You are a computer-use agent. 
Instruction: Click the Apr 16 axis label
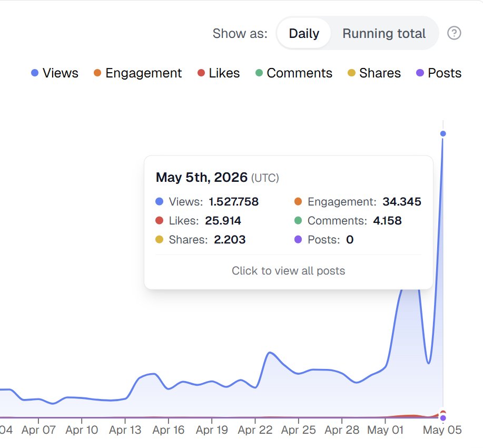click(169, 430)
